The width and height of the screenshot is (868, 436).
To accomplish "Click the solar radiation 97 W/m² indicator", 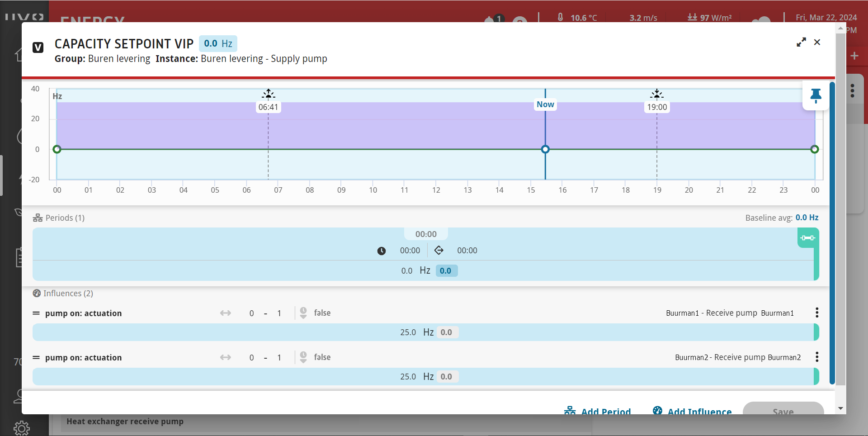I will click(709, 17).
